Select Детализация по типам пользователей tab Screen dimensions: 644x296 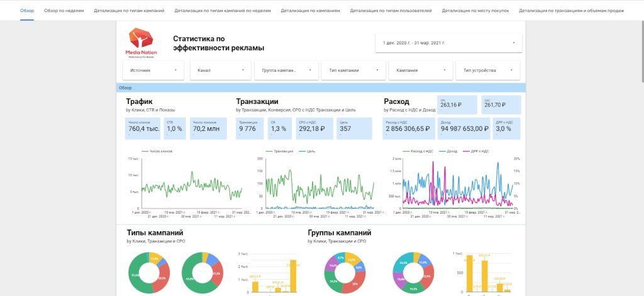(391, 11)
